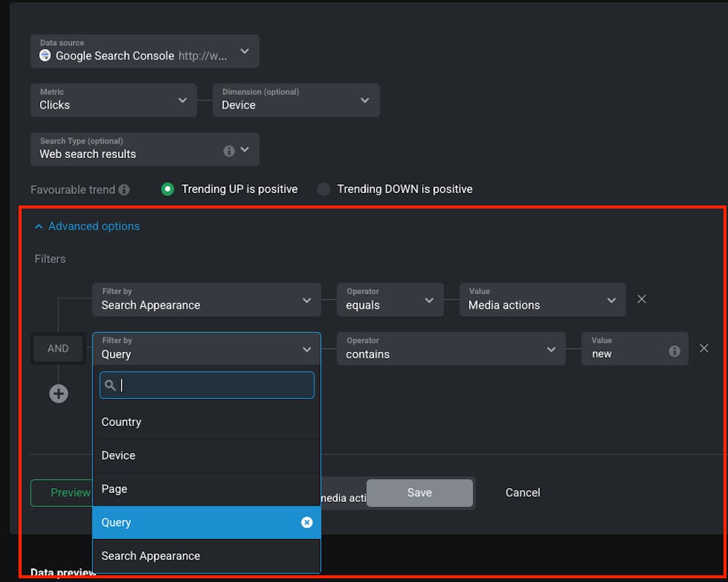Select the Trending DOWN is positive radio button
The width and height of the screenshot is (728, 582).
(x=323, y=189)
